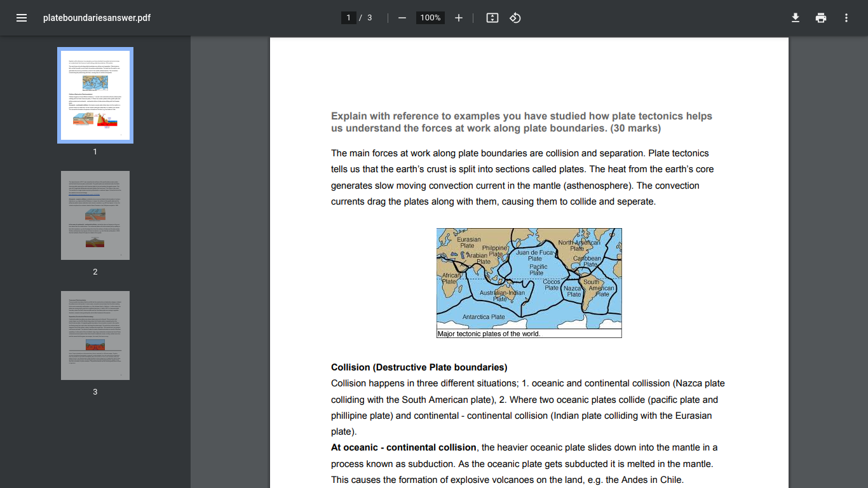
Task: Open the more actions menu
Action: [x=846, y=18]
